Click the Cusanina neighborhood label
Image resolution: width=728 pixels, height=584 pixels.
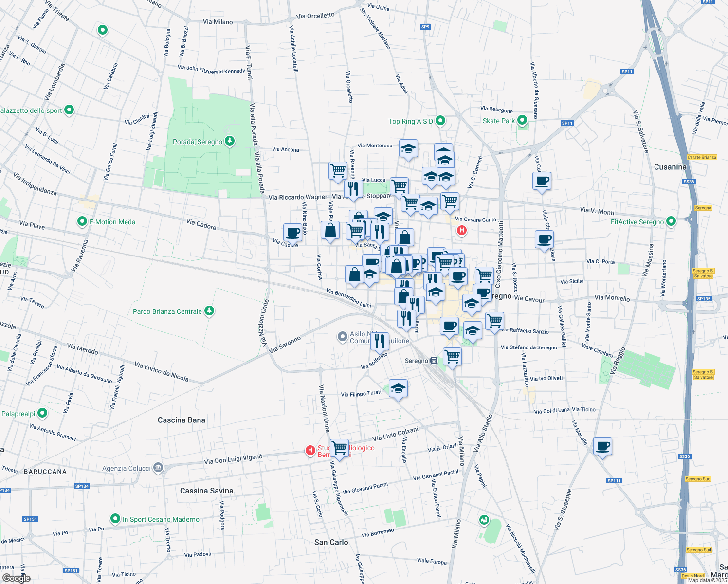(x=670, y=167)
